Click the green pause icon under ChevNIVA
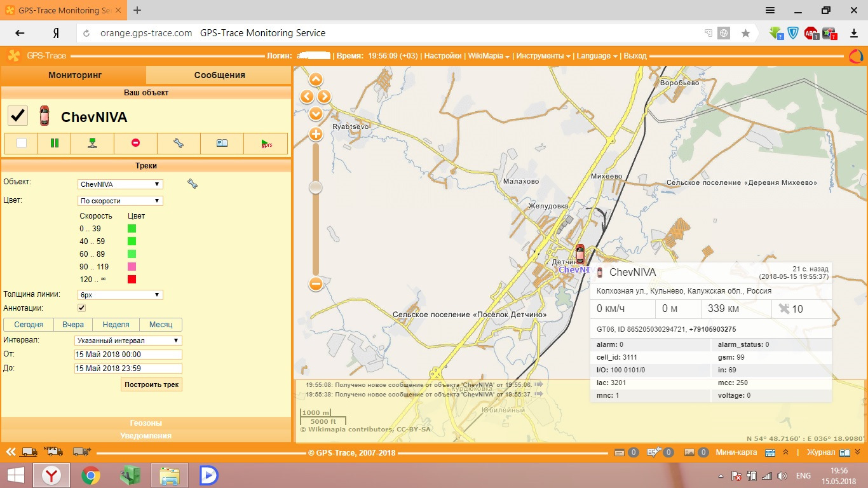This screenshot has height=488, width=868. [x=54, y=143]
